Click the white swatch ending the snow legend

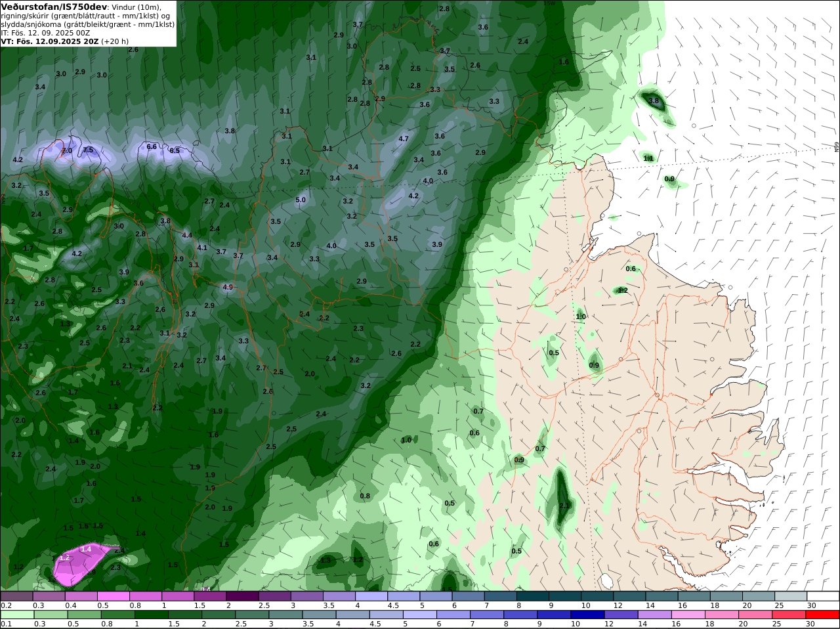[x=824, y=596]
